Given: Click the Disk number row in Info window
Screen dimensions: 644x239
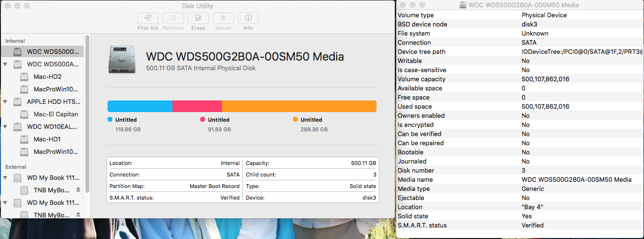Looking at the screenshot, I should [x=520, y=170].
